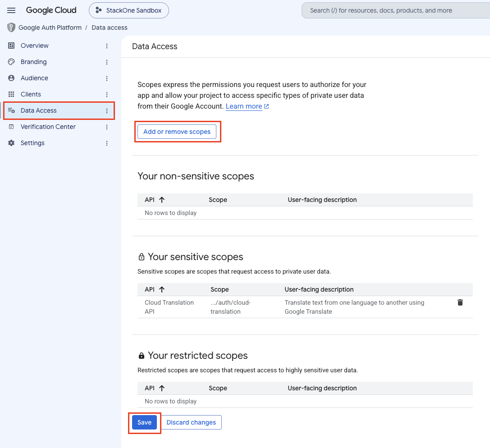Open more options for Clients

coord(107,95)
